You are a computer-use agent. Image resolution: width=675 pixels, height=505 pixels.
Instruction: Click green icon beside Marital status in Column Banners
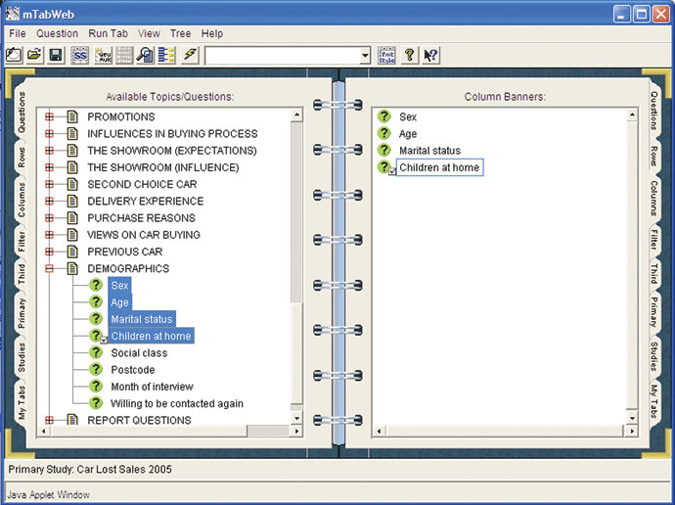coord(384,150)
